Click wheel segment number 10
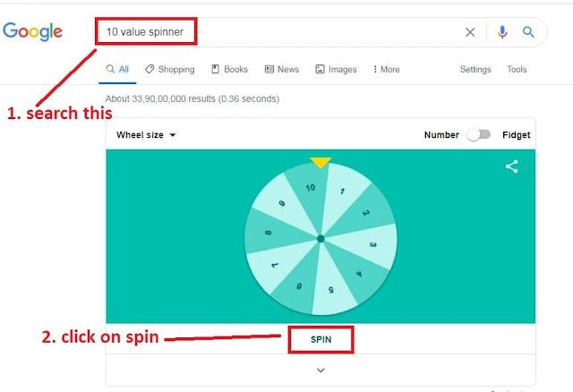573x392 pixels. 310,188
